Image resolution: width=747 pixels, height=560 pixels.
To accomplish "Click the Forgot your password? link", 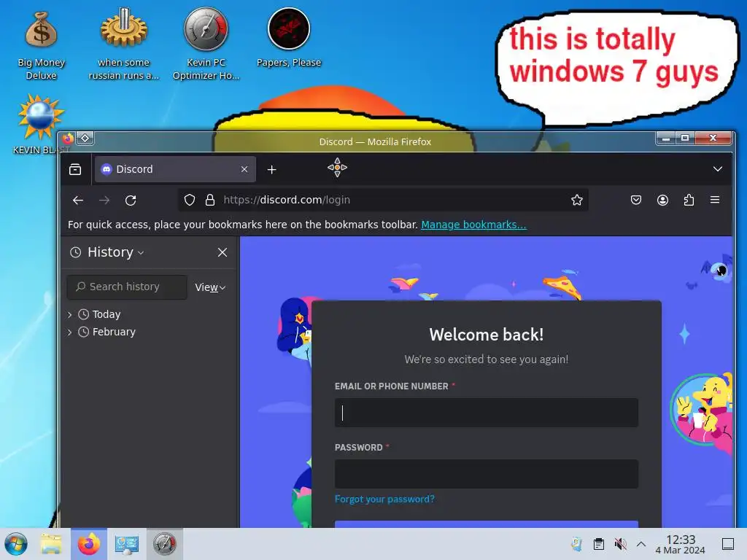I will coord(385,499).
